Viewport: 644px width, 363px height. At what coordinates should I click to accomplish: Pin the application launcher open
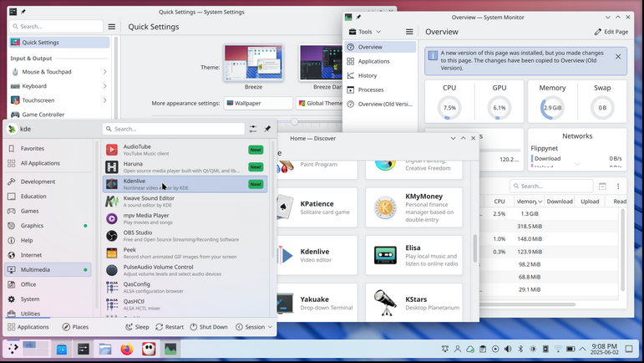267,129
